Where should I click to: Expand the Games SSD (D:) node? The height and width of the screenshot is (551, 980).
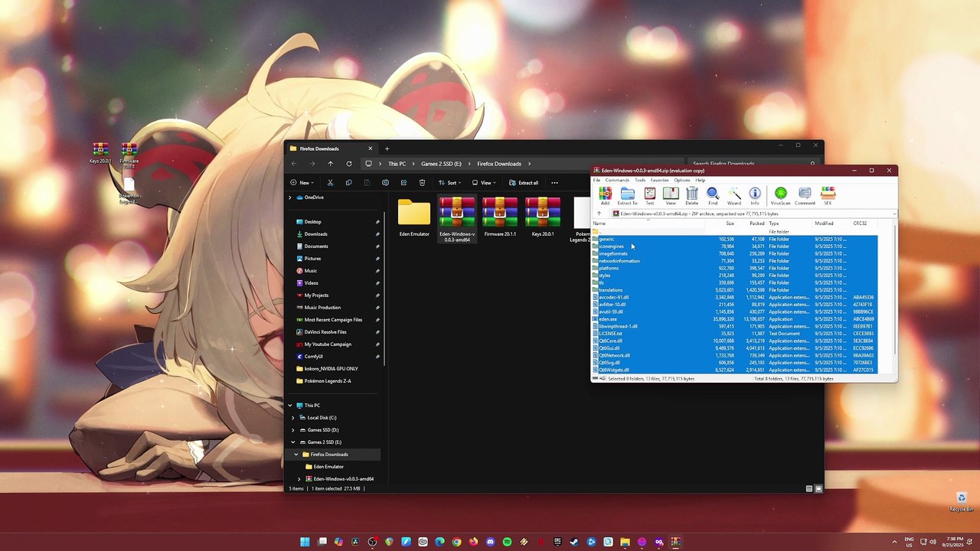[x=292, y=430]
